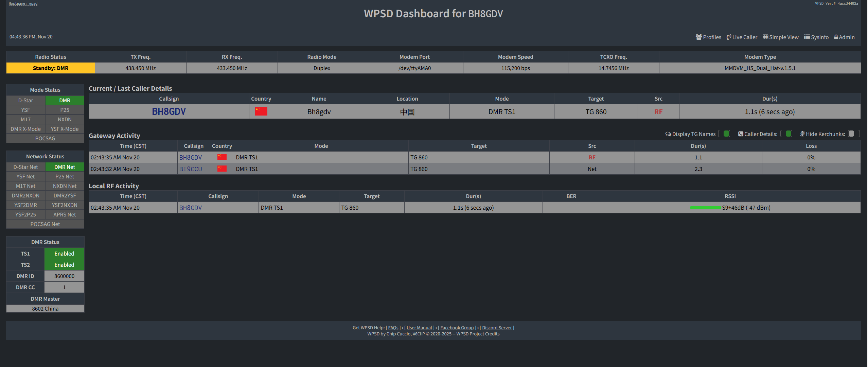868x367 pixels.
Task: Click the Hide Kerchunks microphone icon
Action: [802, 134]
